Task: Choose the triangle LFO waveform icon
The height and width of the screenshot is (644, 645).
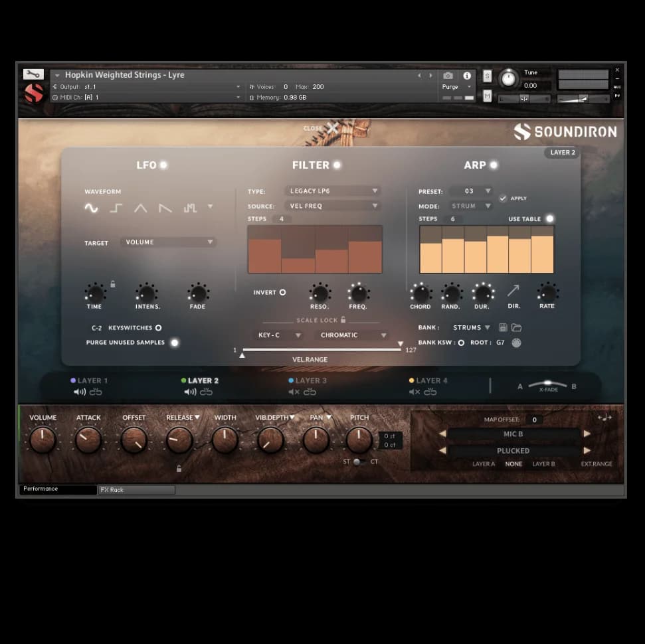Action: click(x=141, y=208)
